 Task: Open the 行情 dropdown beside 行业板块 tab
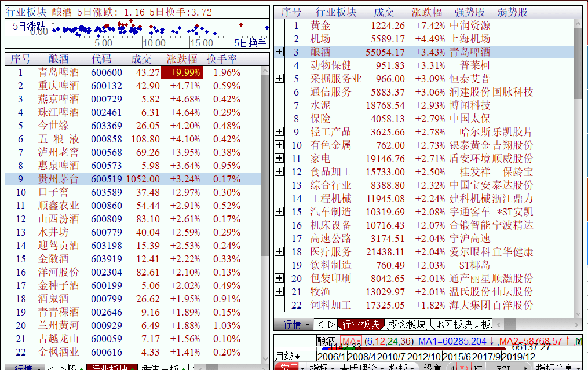point(294,324)
